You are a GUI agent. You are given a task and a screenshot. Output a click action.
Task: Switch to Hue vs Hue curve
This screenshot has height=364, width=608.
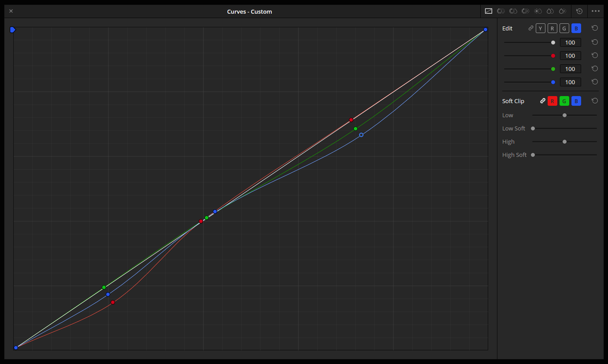(x=500, y=11)
